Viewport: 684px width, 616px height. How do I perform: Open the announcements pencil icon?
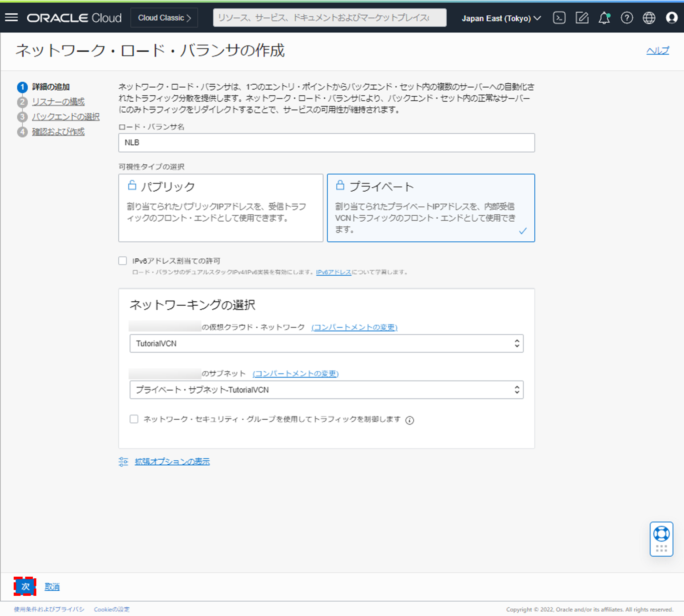[582, 18]
